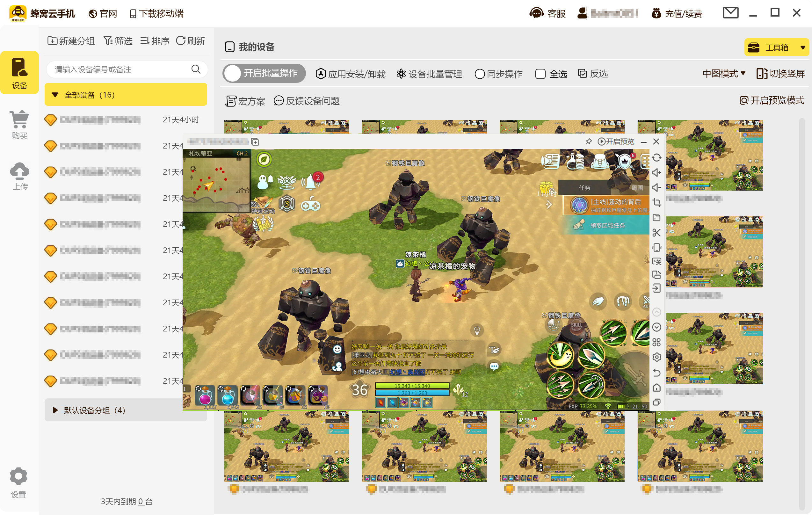Click the 刷新 refresh button
The height and width of the screenshot is (515, 812).
click(191, 41)
